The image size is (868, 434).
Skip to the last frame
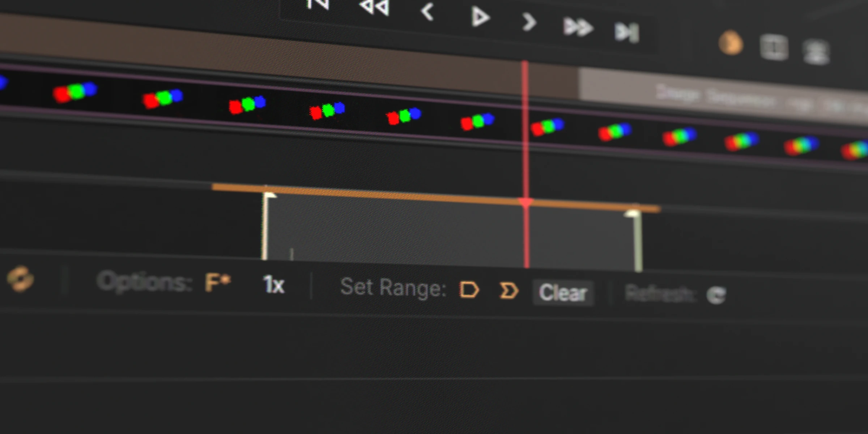tap(626, 33)
